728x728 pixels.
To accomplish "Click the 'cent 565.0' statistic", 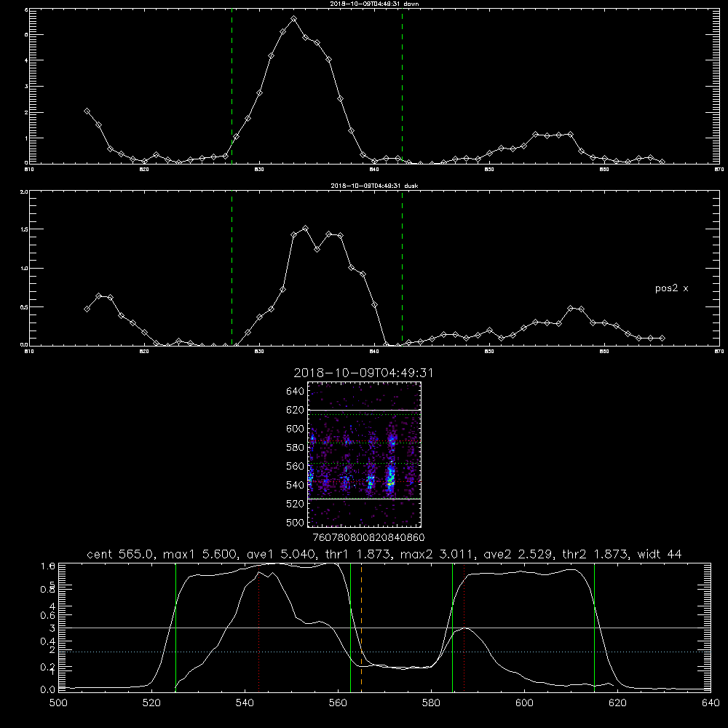I will 120,554.
